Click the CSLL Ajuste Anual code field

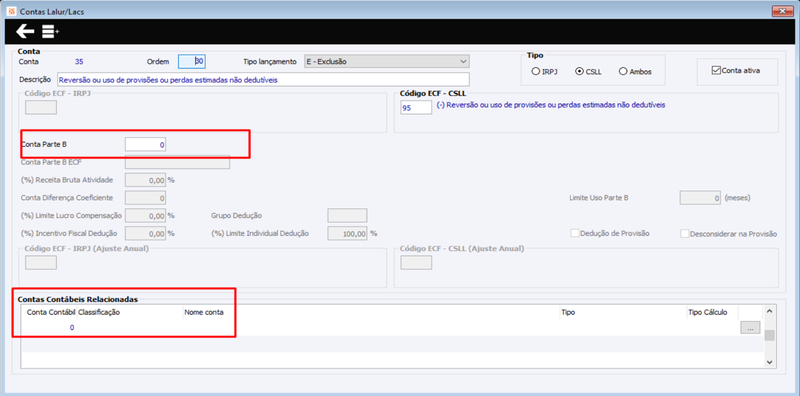pyautogui.click(x=416, y=262)
